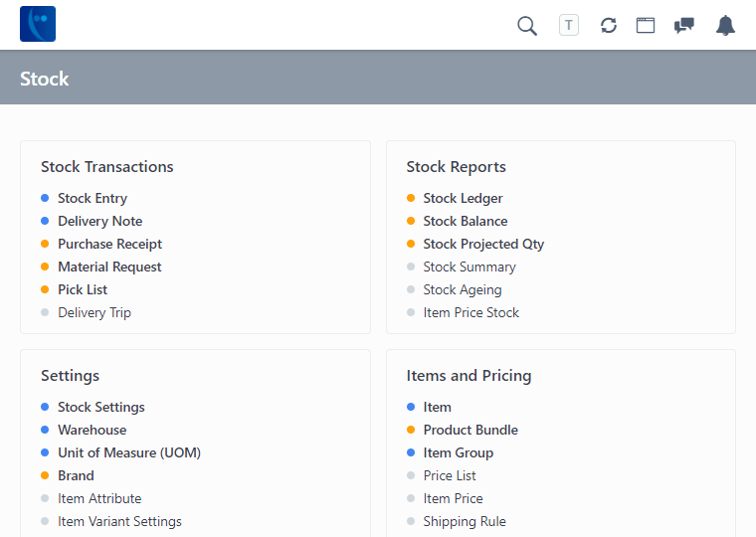This screenshot has height=537, width=756.
Task: Open Stock Settings
Action: [x=101, y=407]
